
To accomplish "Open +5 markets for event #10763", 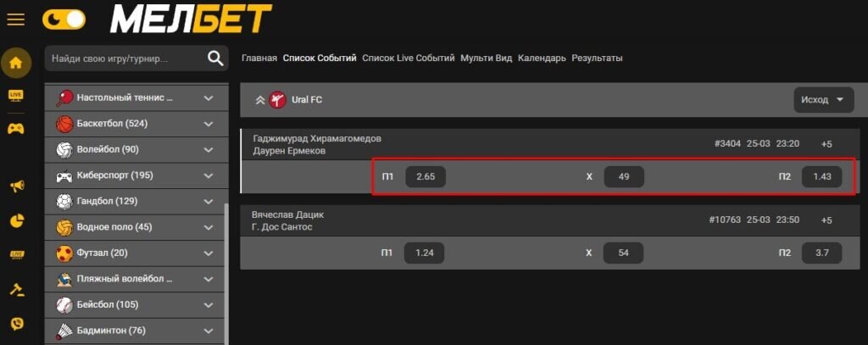I will [x=826, y=220].
